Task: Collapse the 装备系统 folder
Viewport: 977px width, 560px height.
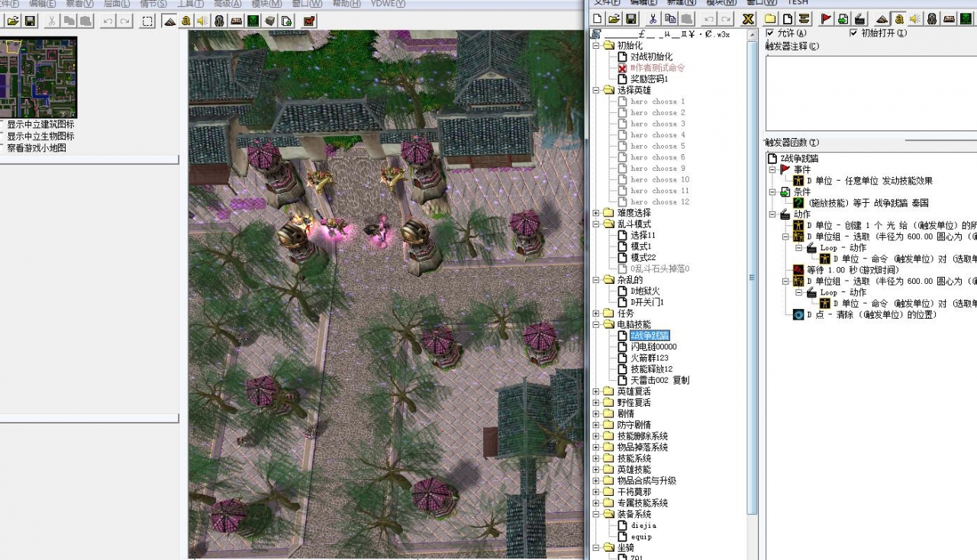Action: coord(597,514)
